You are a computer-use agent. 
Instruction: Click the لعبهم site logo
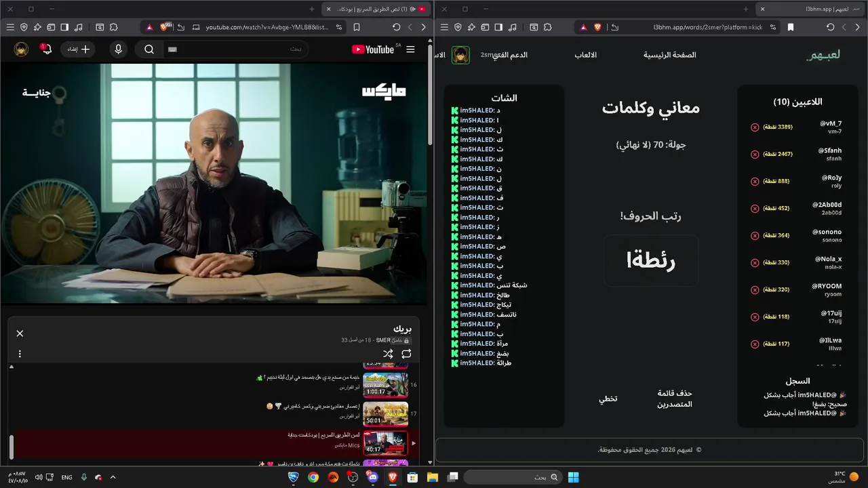point(823,55)
